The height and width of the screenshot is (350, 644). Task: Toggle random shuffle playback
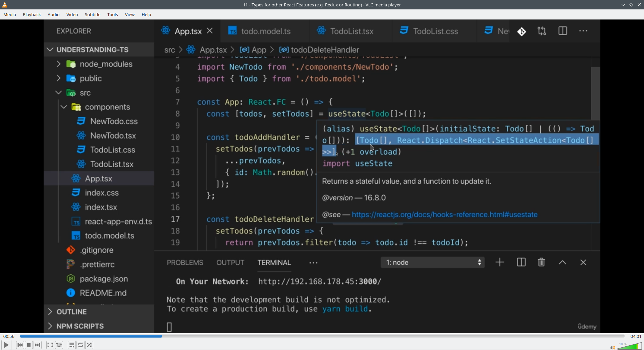click(x=90, y=345)
